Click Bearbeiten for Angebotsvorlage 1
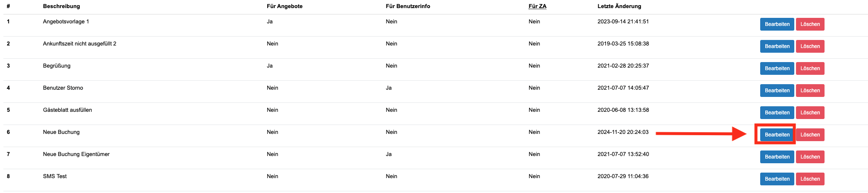 coord(776,24)
